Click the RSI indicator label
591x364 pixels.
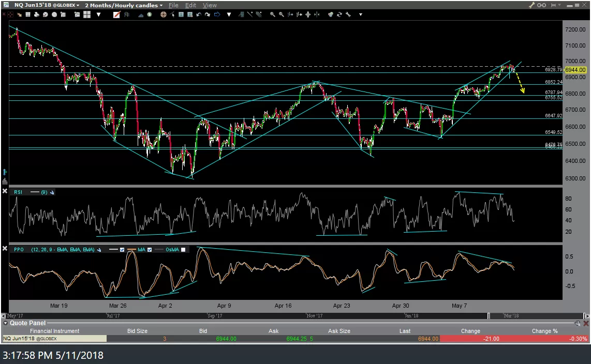click(18, 192)
